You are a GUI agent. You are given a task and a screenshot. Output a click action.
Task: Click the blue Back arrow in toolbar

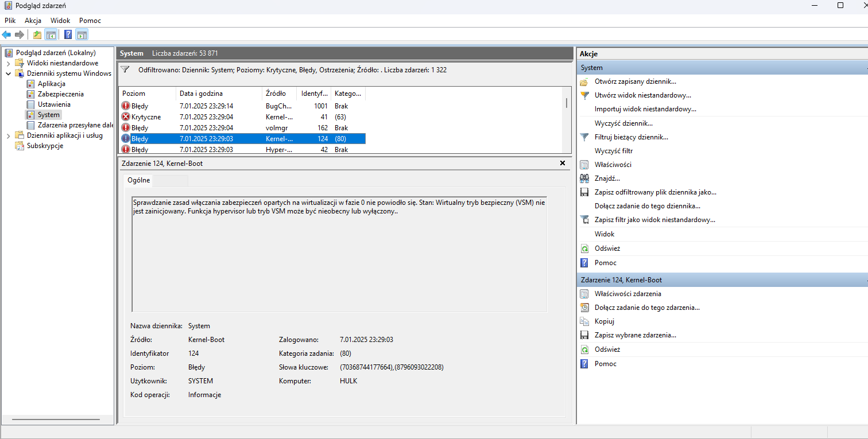(7, 34)
